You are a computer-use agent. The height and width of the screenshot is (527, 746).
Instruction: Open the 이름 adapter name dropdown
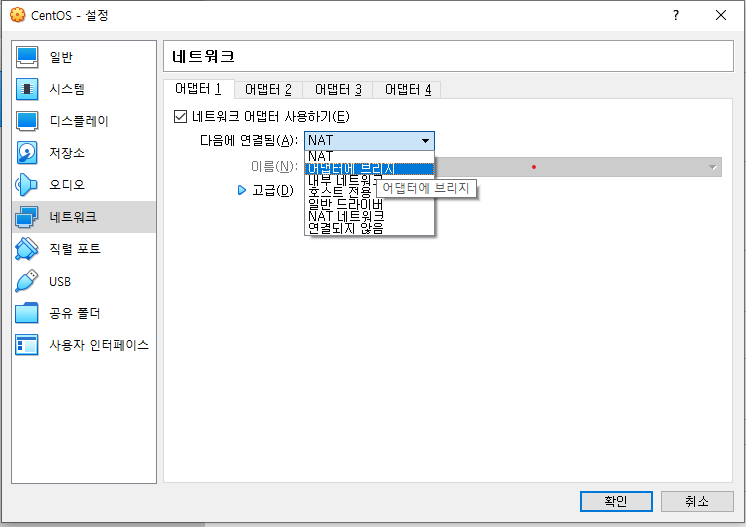[x=578, y=167]
